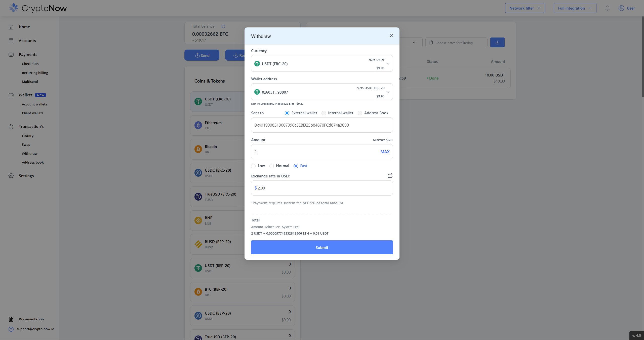Close the Withdraw dialog
Viewport: 644px width, 340px height.
(391, 35)
